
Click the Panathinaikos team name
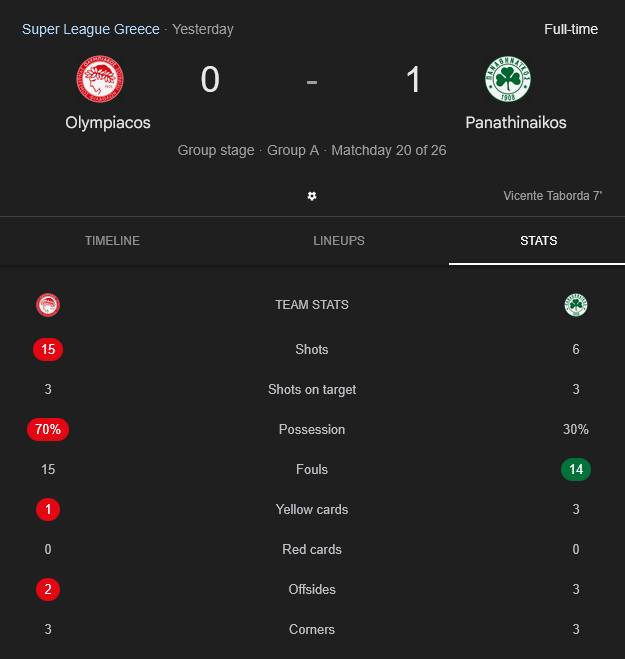tap(516, 123)
